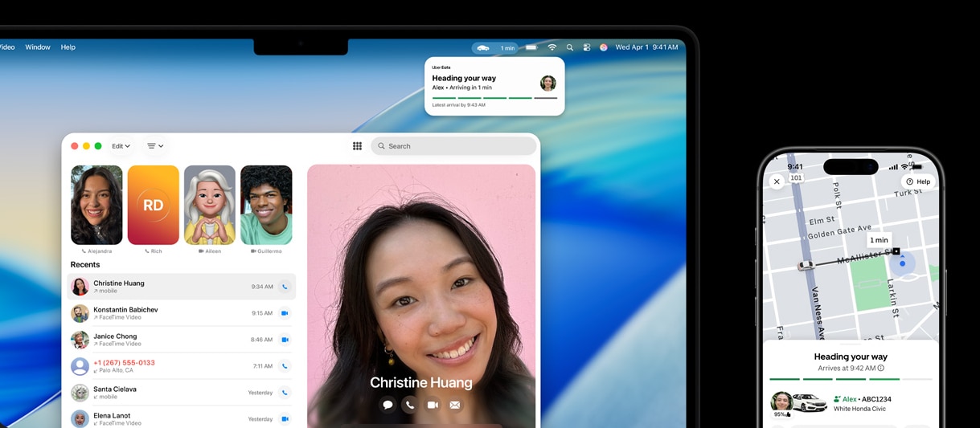Open the Window menu
Screen dimensions: 980x428
(x=38, y=47)
